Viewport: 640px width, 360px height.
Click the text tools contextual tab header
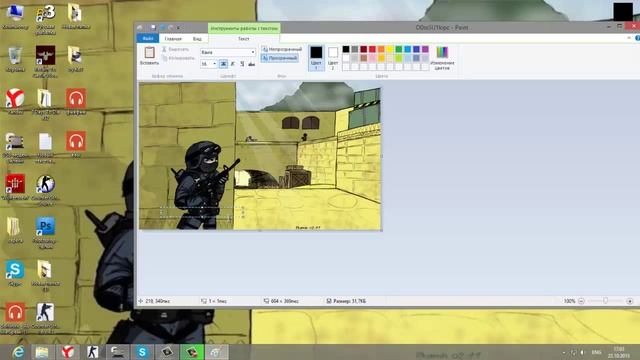pyautogui.click(x=244, y=28)
